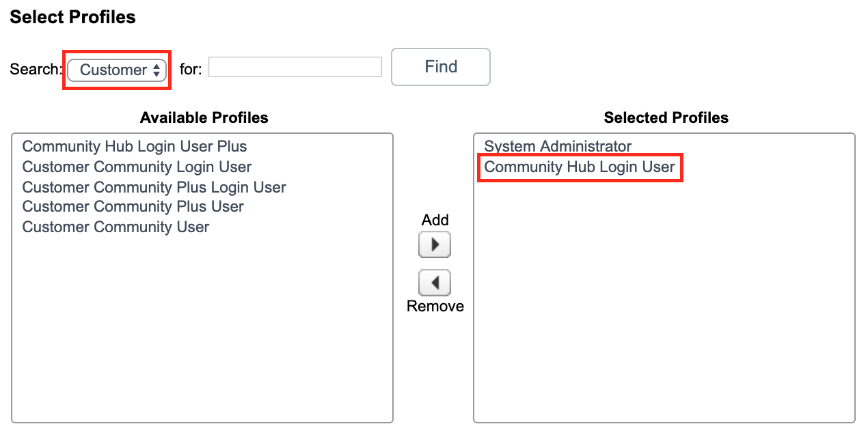Click the Search label text

pyautogui.click(x=35, y=70)
